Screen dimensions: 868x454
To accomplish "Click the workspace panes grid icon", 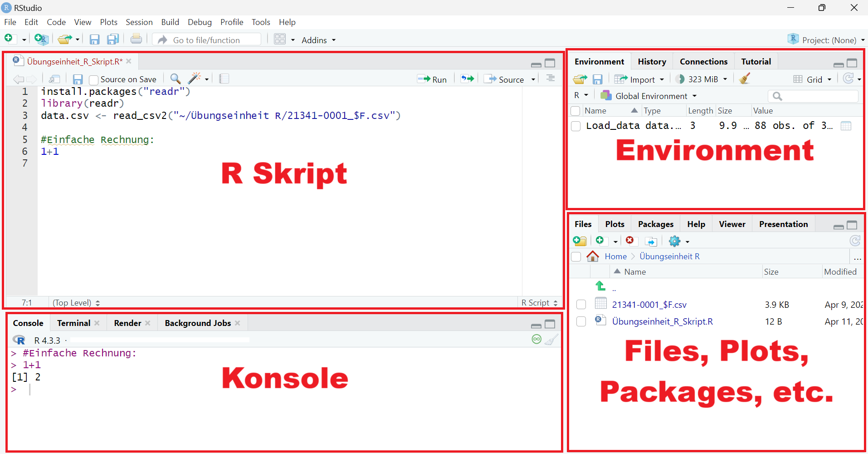I will click(x=280, y=39).
